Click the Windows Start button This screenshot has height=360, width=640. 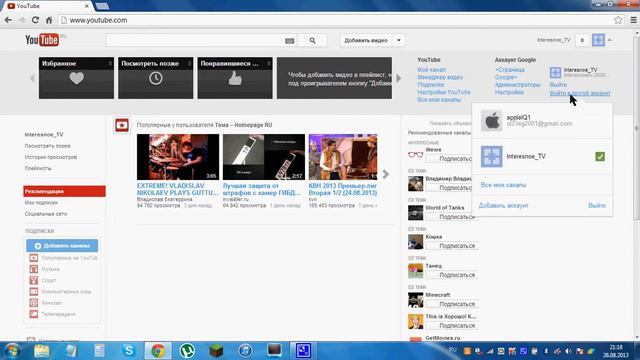pos(12,351)
